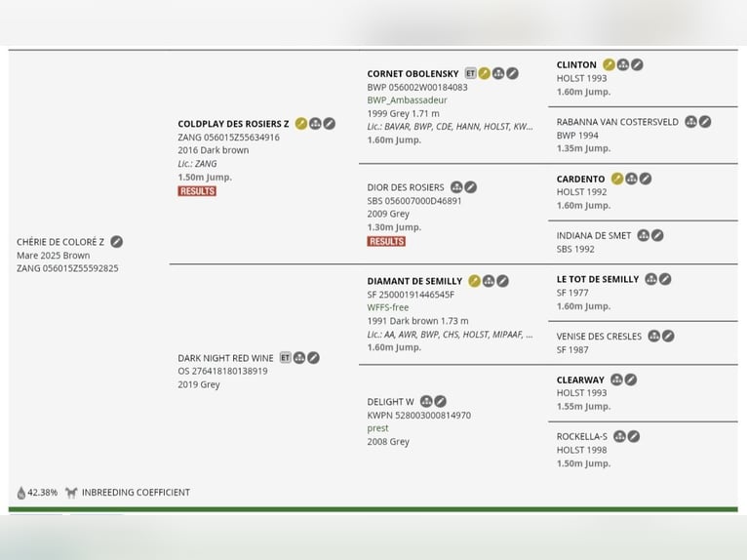Open the gold stallion icon next to Coldplay des Rosiers Z
Viewport: 747px width, 560px height.
coord(301,124)
